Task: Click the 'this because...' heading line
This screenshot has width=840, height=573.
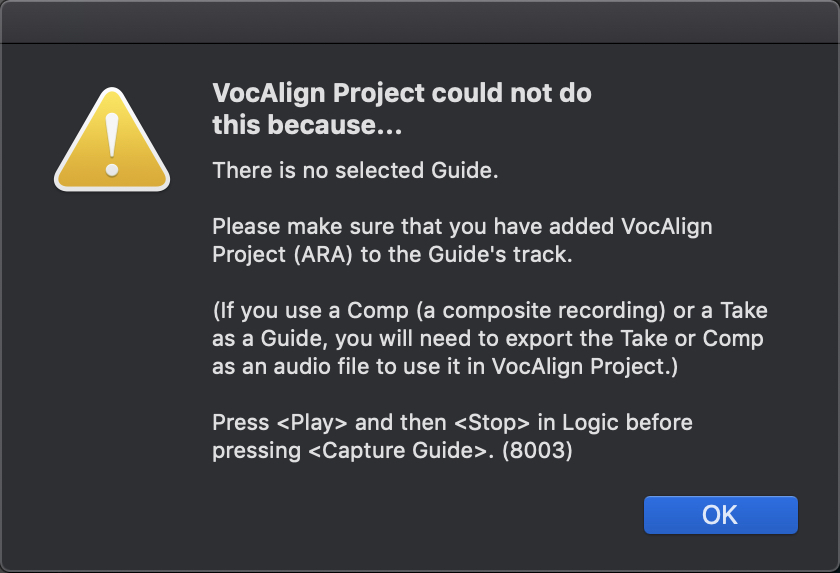Action: 307,125
